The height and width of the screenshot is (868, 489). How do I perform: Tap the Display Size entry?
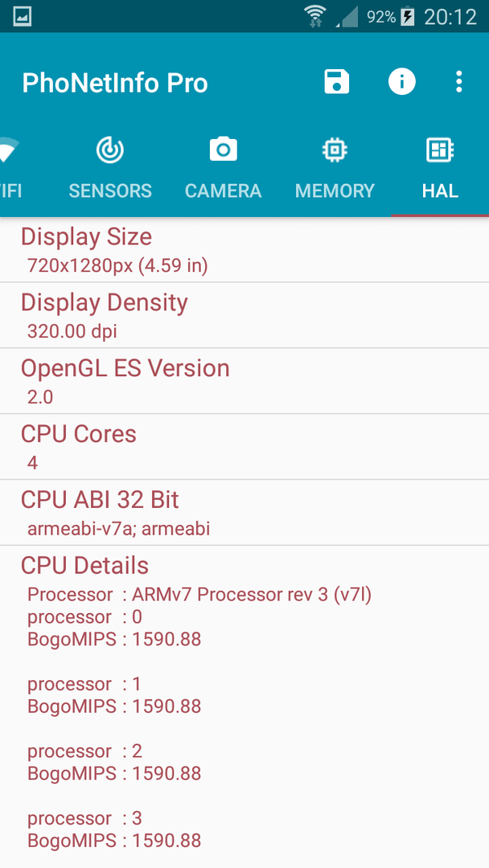(x=244, y=250)
